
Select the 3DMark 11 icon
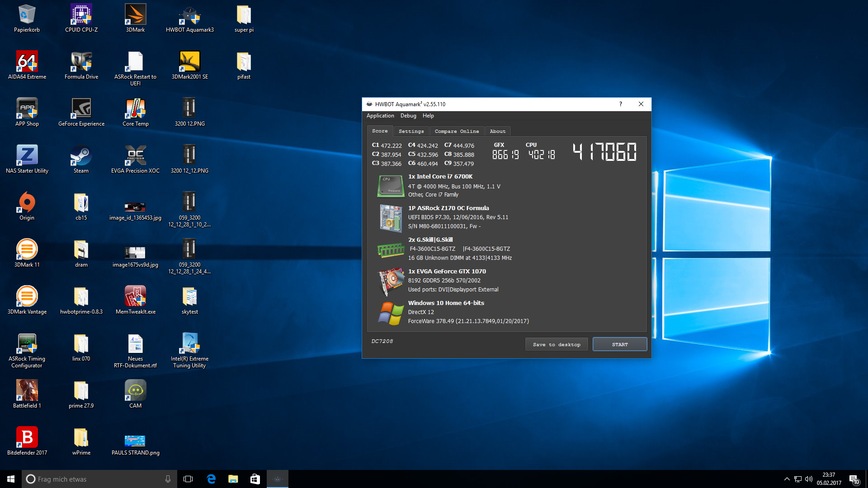27,253
